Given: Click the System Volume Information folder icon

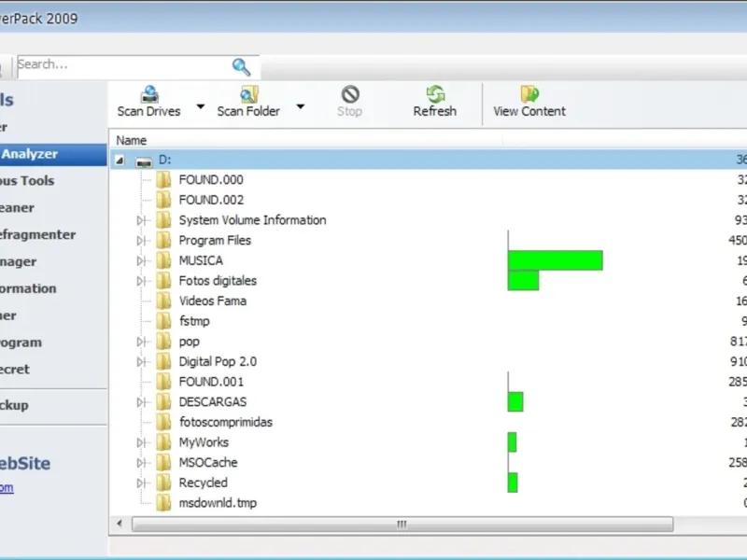Looking at the screenshot, I should point(163,220).
